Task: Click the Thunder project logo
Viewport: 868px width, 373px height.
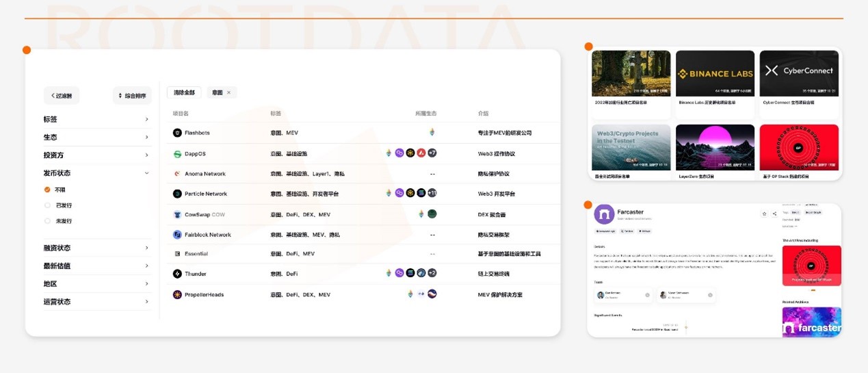Action: coord(177,274)
